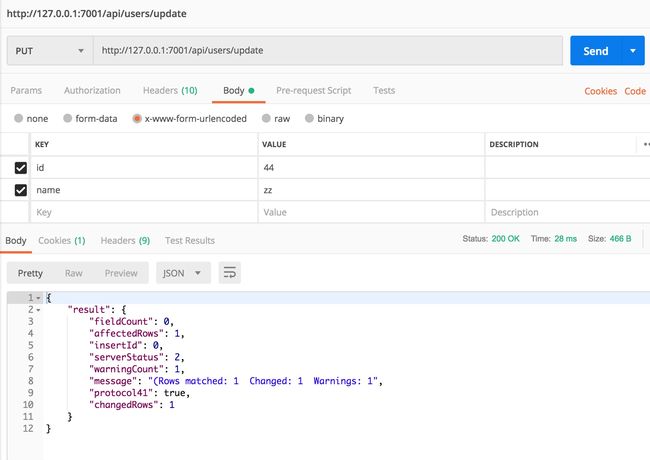Click the Send button
650x460 pixels.
pos(596,51)
